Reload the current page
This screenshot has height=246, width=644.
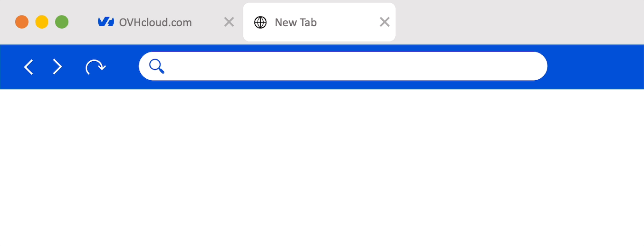[95, 67]
